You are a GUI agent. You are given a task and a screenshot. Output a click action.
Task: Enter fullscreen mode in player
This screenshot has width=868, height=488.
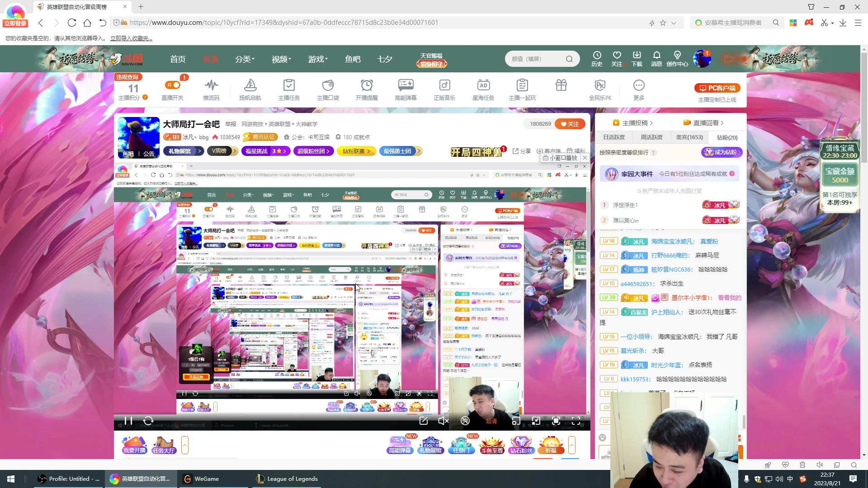[576, 421]
